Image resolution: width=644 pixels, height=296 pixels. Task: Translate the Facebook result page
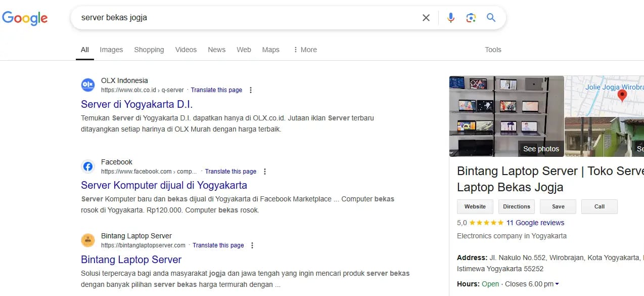231,172
